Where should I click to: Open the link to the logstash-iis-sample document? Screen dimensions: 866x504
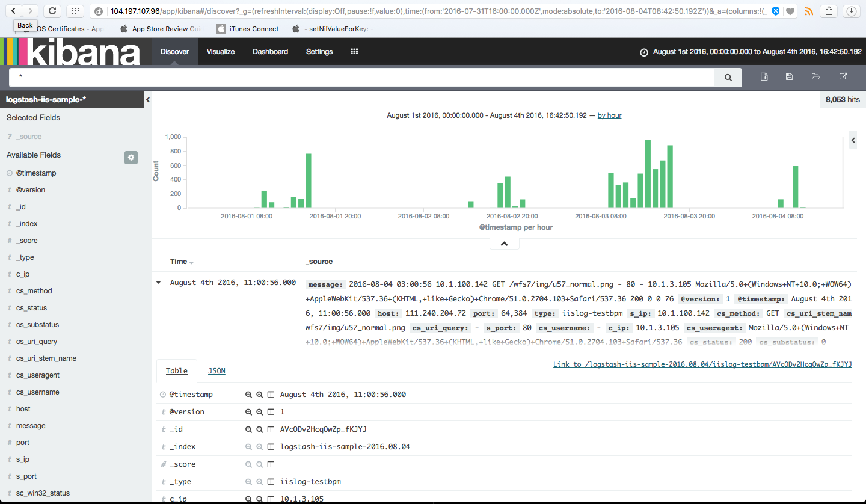702,364
